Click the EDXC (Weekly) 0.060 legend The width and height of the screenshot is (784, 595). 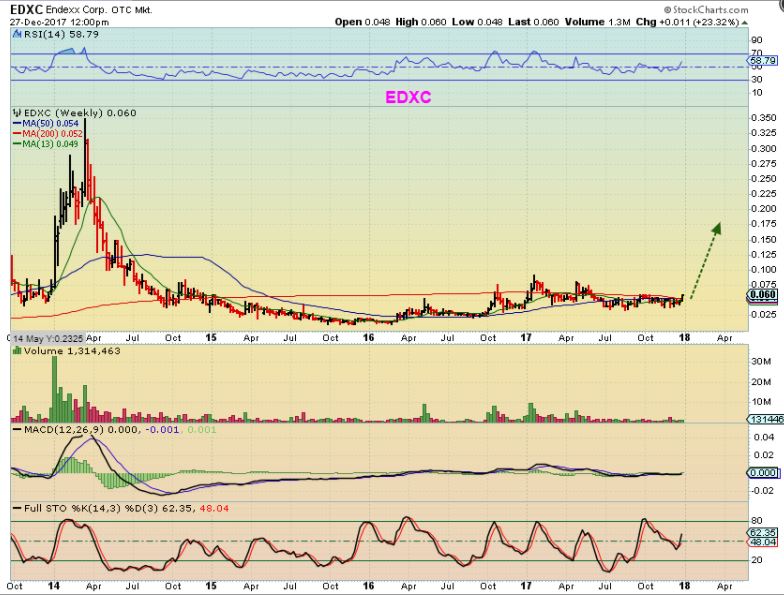coord(80,113)
